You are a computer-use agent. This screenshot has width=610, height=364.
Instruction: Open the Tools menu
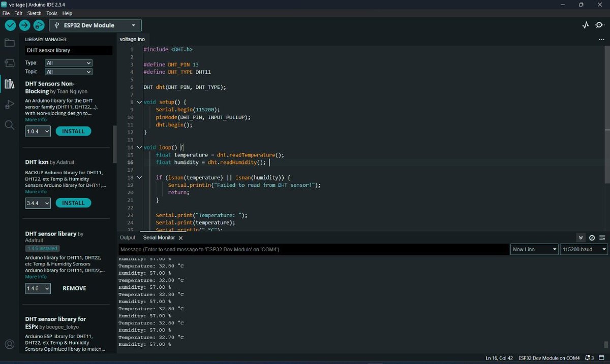pyautogui.click(x=52, y=13)
